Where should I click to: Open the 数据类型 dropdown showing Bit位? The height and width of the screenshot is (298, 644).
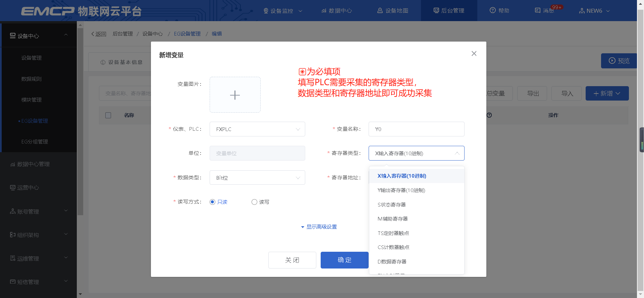[x=257, y=178]
